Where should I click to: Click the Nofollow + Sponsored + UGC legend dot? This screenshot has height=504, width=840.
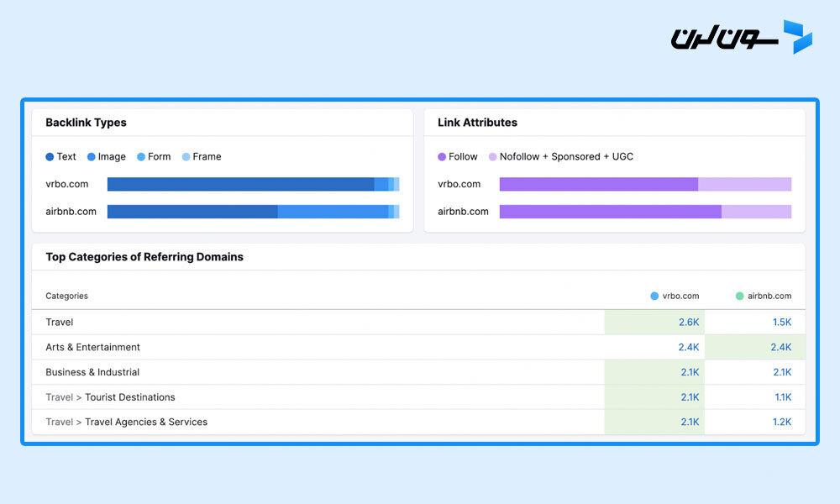[493, 157]
